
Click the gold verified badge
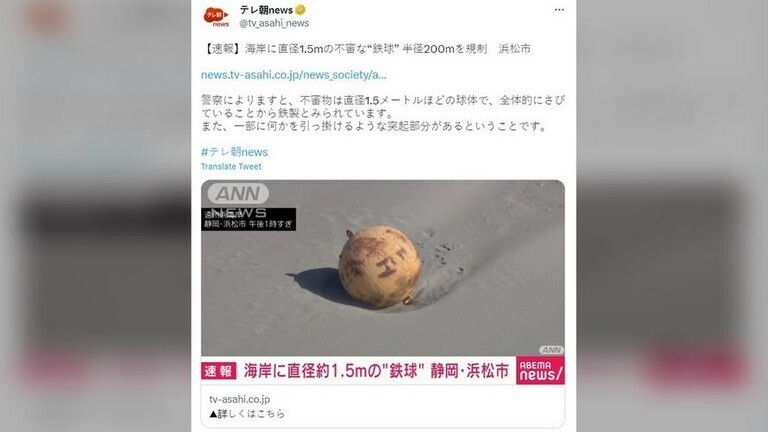[300, 10]
